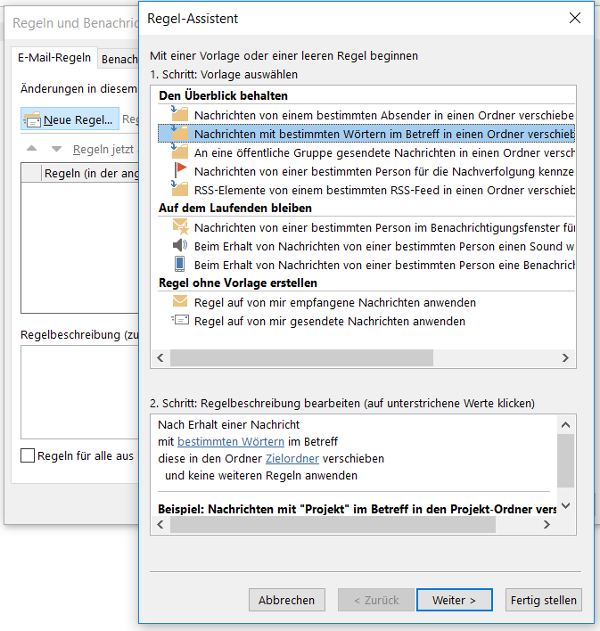This screenshot has height=631, width=600.
Task: Move rule down with the down arrow
Action: tap(57, 149)
